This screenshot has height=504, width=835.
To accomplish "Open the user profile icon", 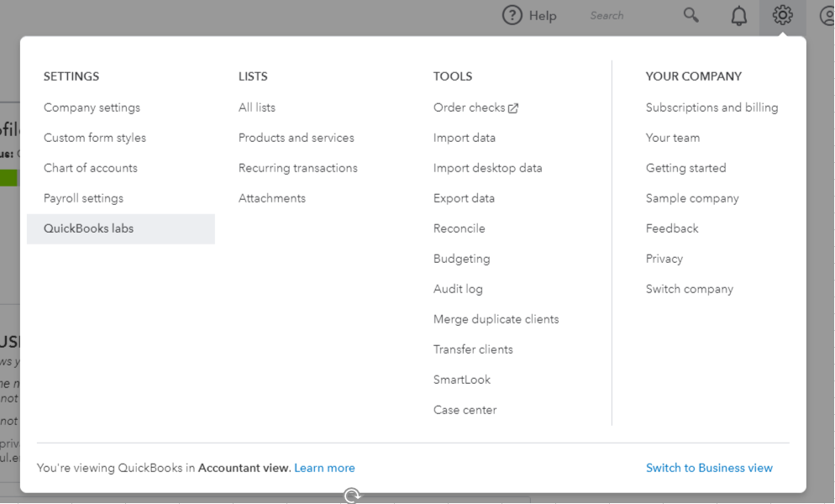I will coord(827,16).
